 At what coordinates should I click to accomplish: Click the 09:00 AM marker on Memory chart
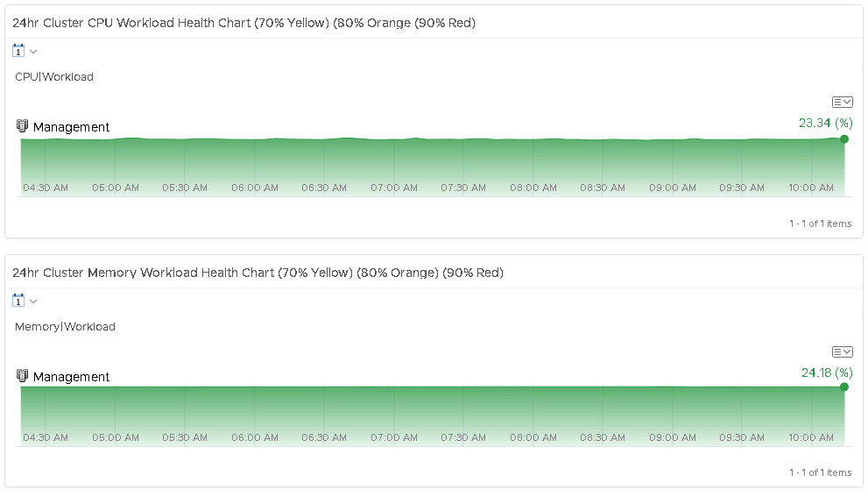[673, 437]
